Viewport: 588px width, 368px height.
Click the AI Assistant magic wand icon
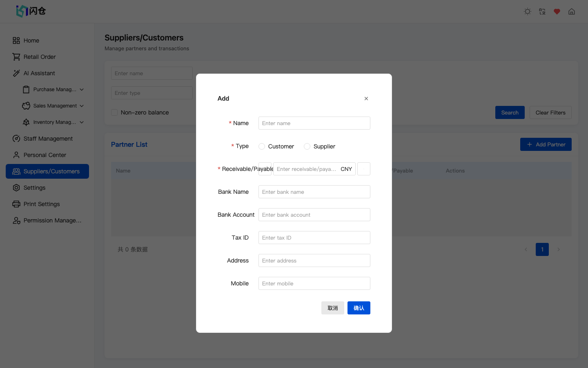(16, 73)
